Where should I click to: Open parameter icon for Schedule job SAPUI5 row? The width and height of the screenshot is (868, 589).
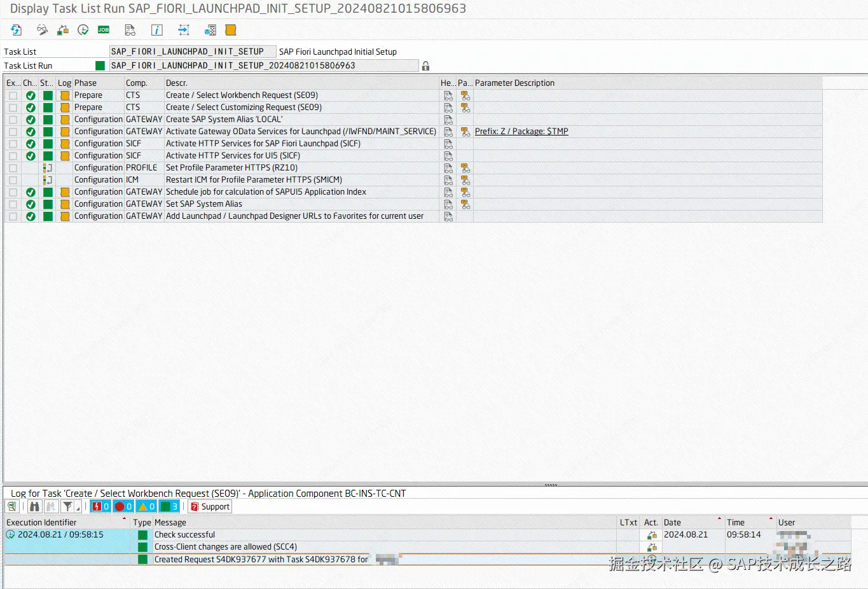[465, 192]
